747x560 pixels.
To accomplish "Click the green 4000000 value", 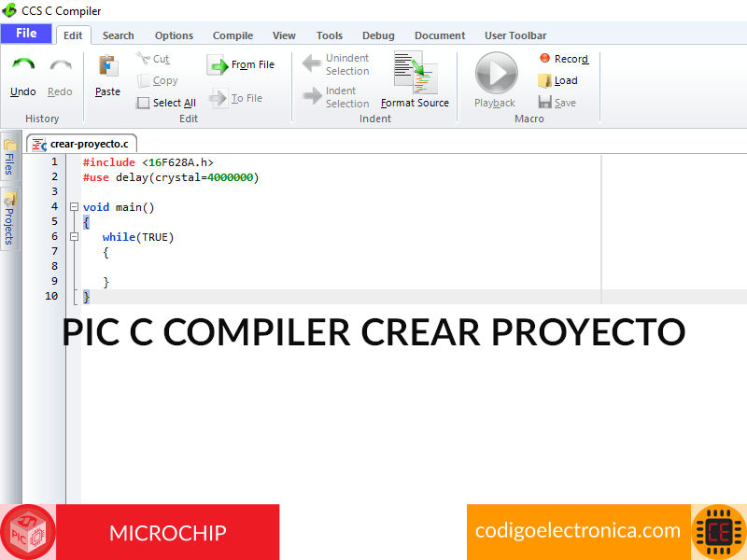I will (230, 177).
